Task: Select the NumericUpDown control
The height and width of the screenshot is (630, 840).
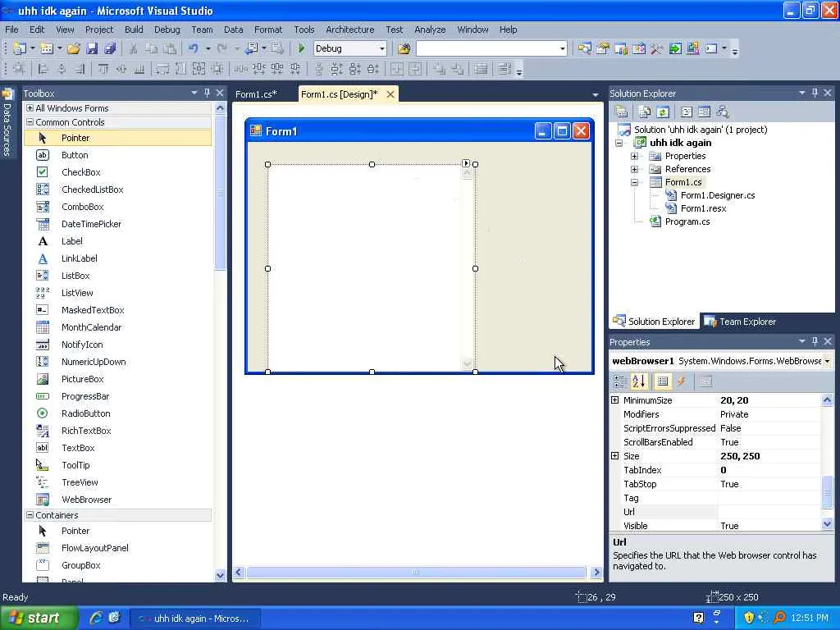Action: click(94, 362)
